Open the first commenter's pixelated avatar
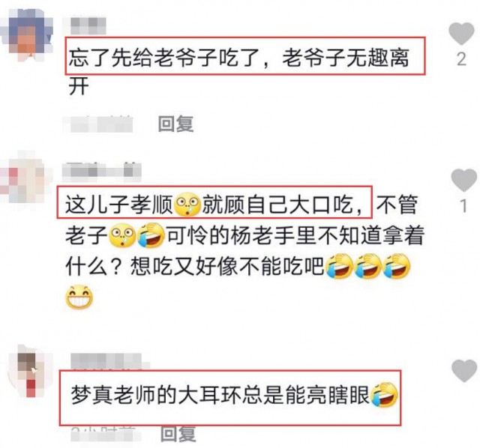The image size is (480, 448). click(x=26, y=34)
